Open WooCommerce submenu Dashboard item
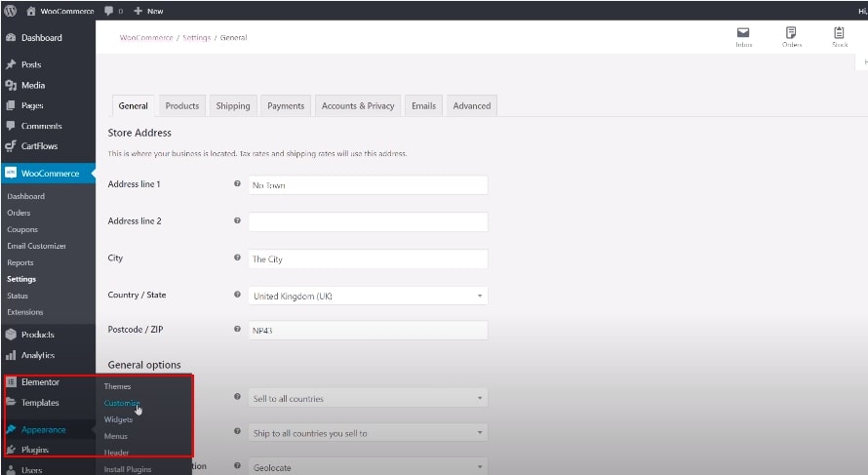Viewport: 868px width, 475px height. click(25, 196)
